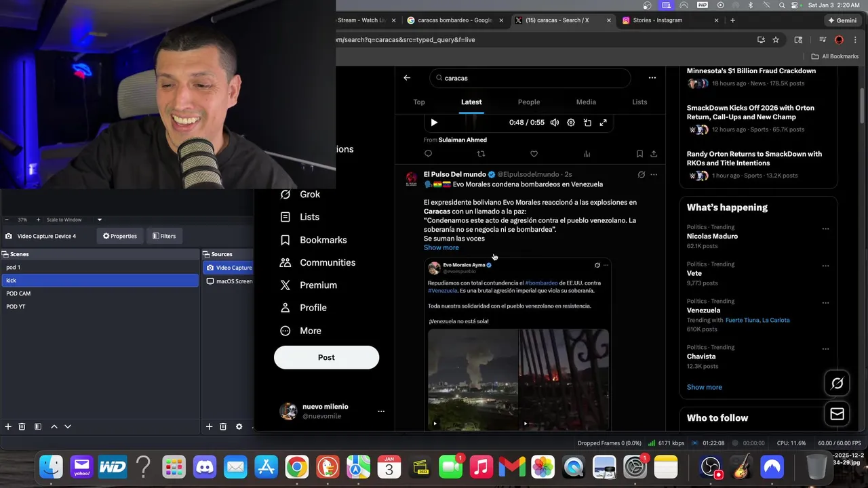The image size is (868, 488).
Task: Select the pod 1 scene in OBS
Action: pyautogui.click(x=100, y=267)
